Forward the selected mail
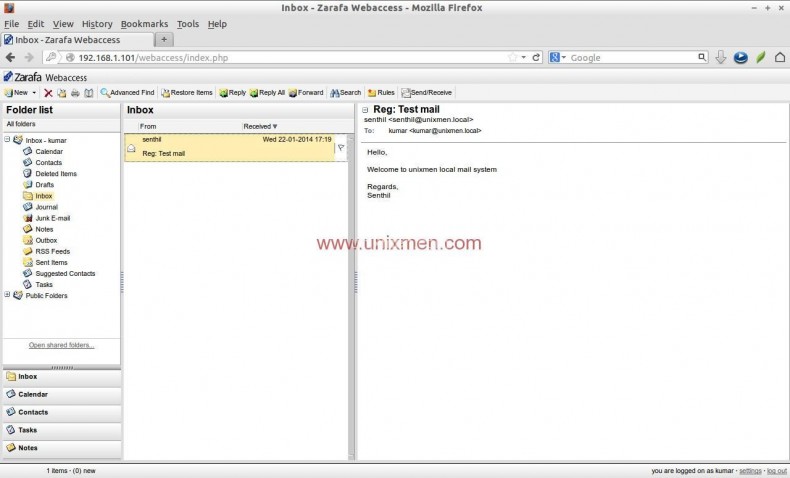This screenshot has width=790, height=478. pos(306,93)
